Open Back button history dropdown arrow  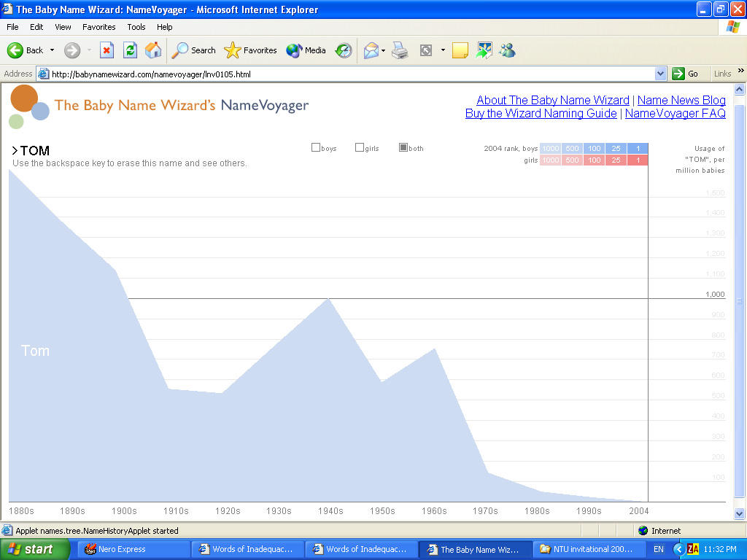(52, 50)
